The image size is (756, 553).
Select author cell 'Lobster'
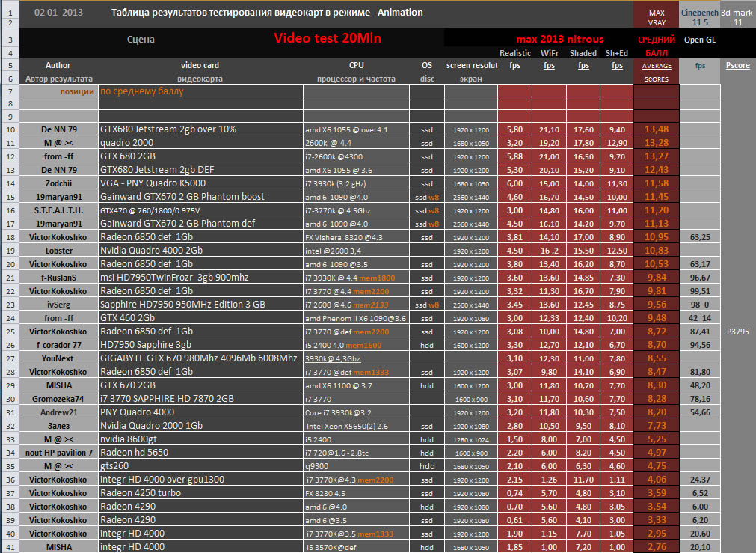pos(59,251)
